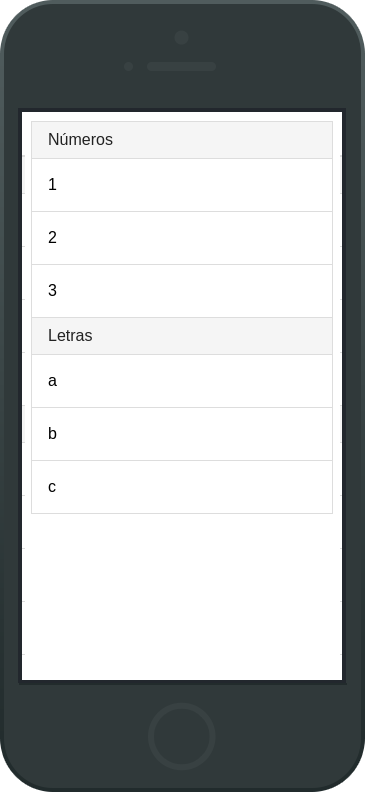Tap the last row in the Letras group
The image size is (365, 792).
tap(182, 487)
